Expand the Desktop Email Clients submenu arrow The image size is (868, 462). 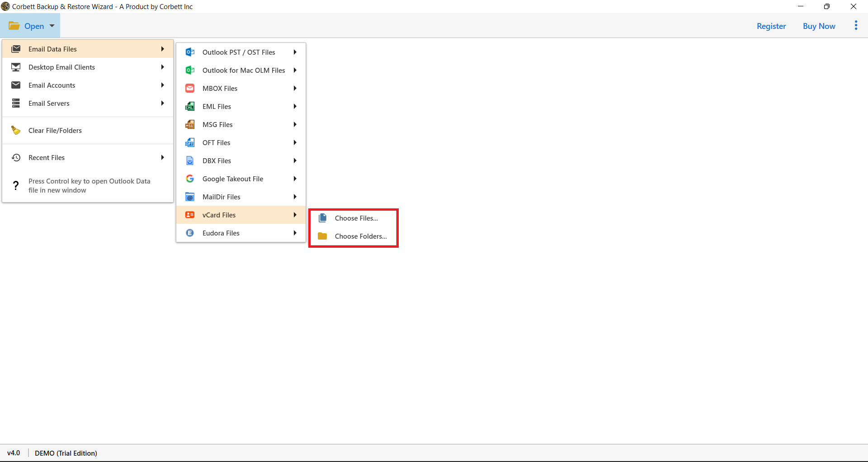162,67
